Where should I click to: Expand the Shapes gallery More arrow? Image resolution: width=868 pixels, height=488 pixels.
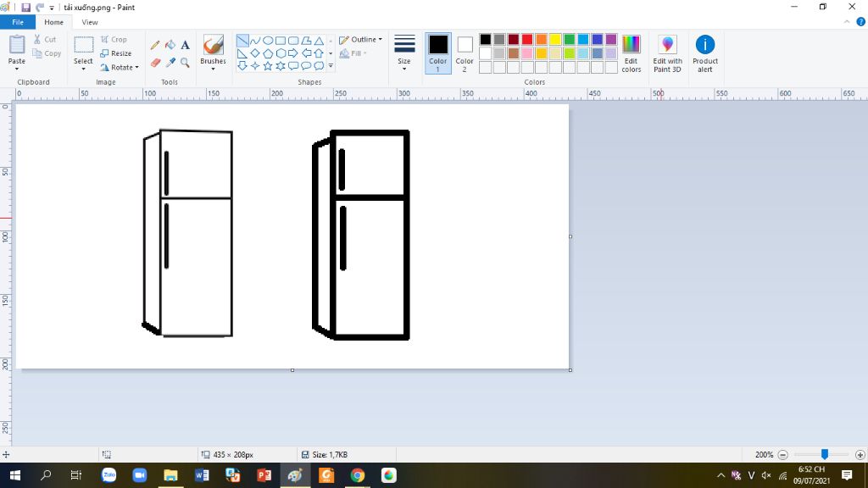tap(331, 66)
